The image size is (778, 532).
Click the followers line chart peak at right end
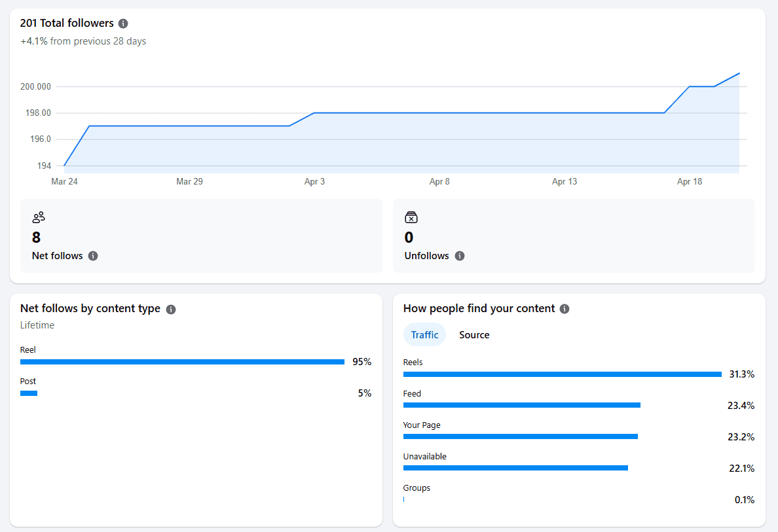pyautogui.click(x=739, y=73)
